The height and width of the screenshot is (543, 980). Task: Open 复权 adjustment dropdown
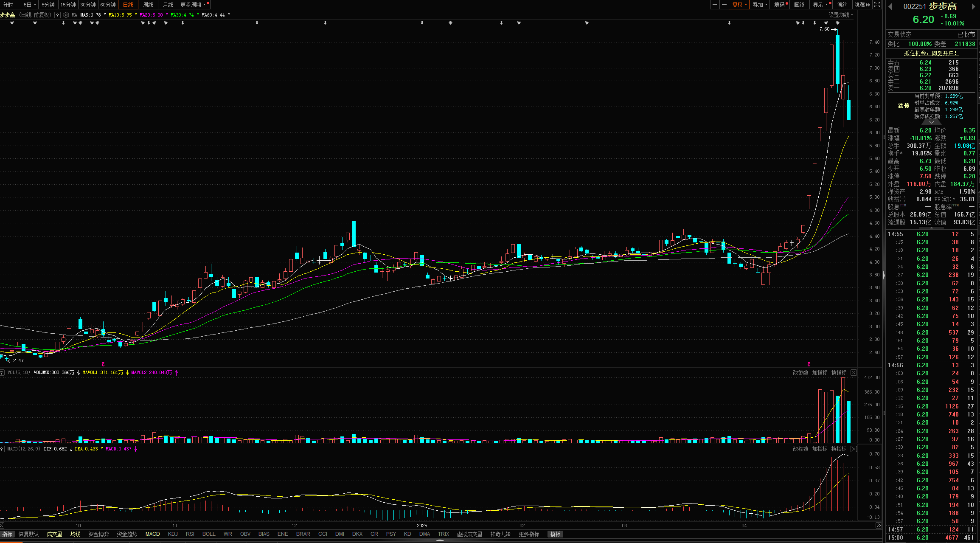coord(740,5)
